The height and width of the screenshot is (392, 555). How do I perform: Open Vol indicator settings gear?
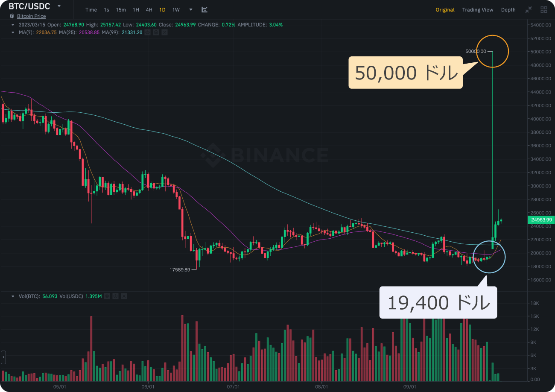(x=116, y=296)
